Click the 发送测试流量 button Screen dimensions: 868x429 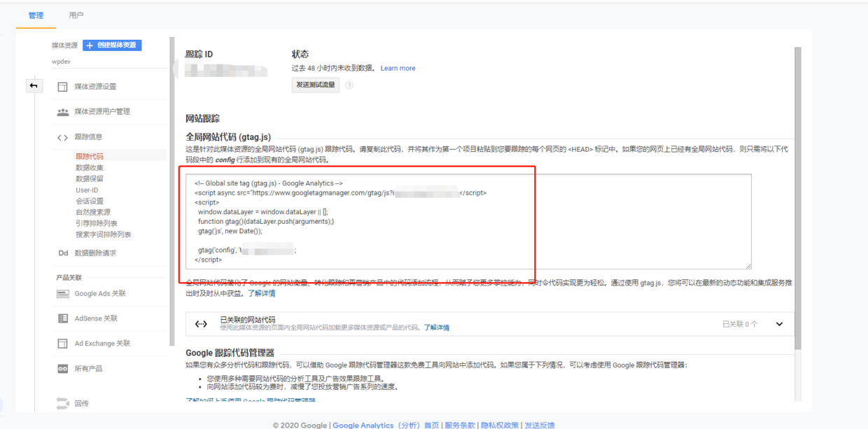pyautogui.click(x=316, y=85)
